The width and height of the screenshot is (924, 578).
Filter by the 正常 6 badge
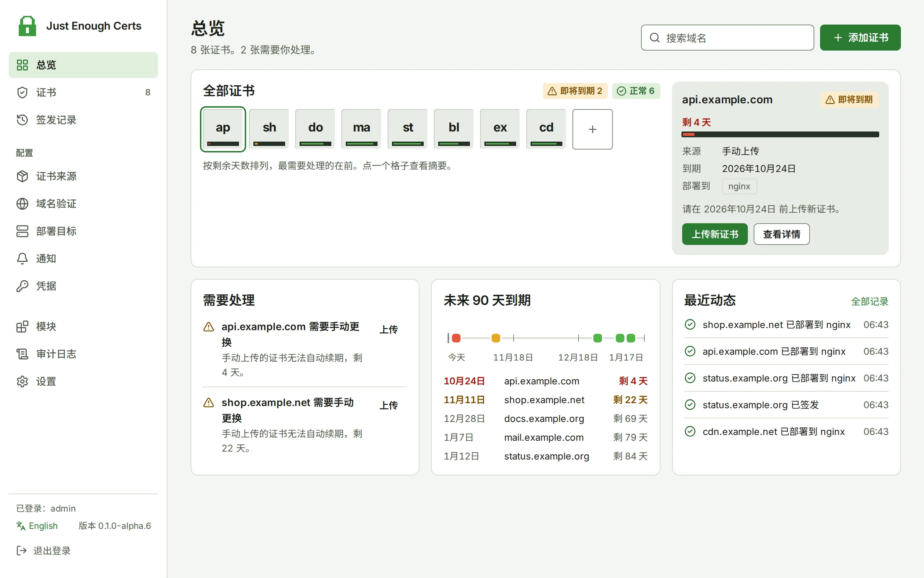coord(636,91)
